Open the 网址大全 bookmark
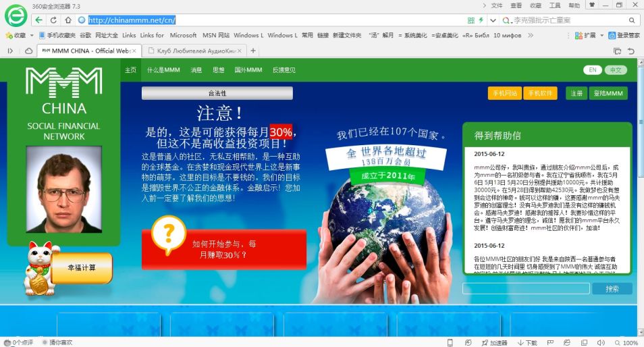Viewport: 644px width, 347px height. click(x=107, y=35)
